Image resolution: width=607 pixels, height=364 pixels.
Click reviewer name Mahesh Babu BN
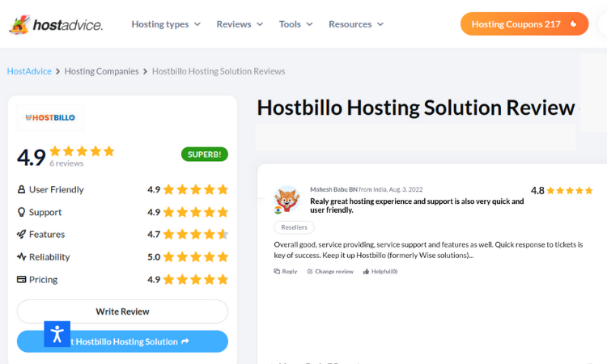click(333, 189)
